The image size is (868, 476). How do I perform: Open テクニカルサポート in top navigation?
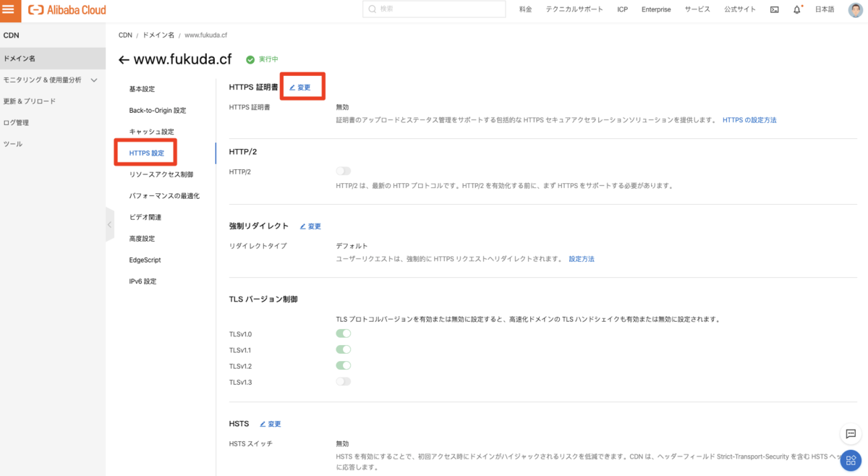tap(574, 9)
